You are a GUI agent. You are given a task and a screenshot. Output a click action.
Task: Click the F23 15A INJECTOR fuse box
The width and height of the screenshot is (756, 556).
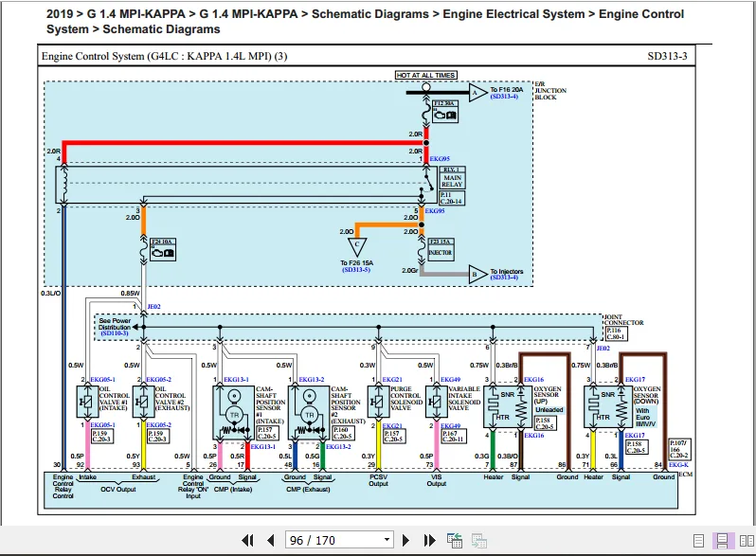441,249
